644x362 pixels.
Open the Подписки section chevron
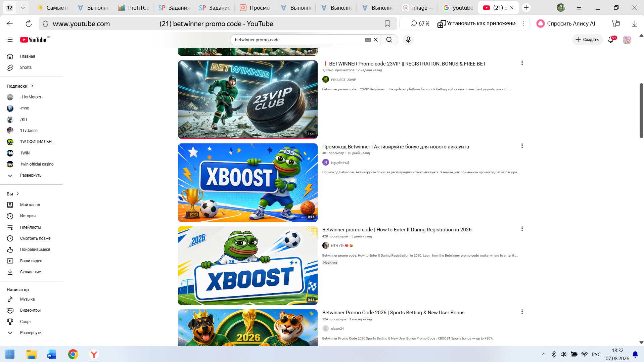[x=32, y=86]
